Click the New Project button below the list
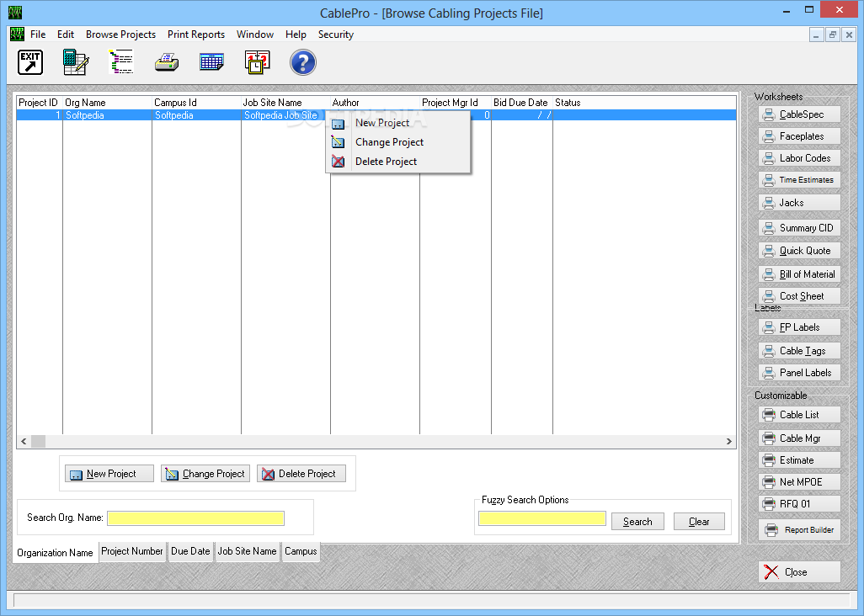The width and height of the screenshot is (864, 616). point(109,474)
